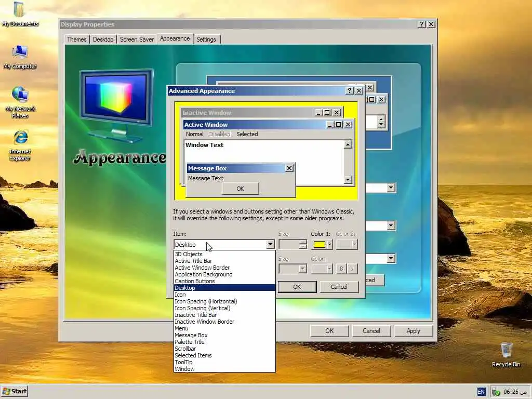Choose Scrollbar from Item list
The image size is (532, 399).
click(224, 349)
